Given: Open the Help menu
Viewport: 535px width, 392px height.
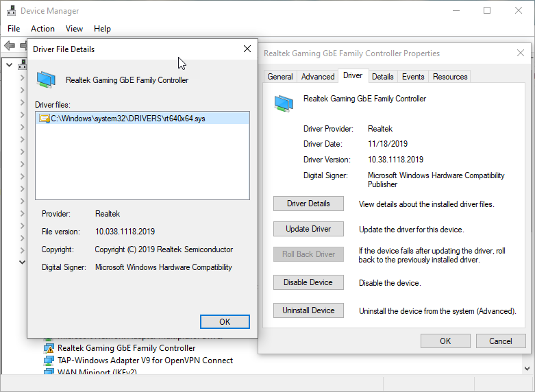Looking at the screenshot, I should click(102, 29).
